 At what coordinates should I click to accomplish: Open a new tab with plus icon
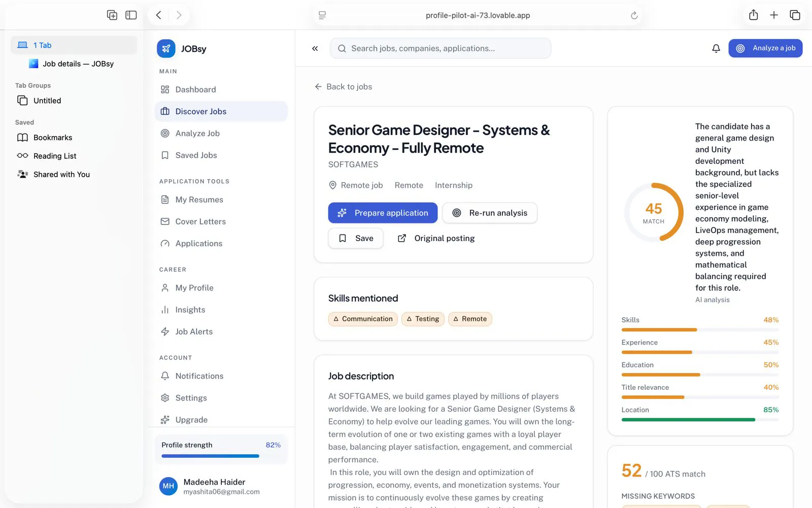pyautogui.click(x=774, y=15)
